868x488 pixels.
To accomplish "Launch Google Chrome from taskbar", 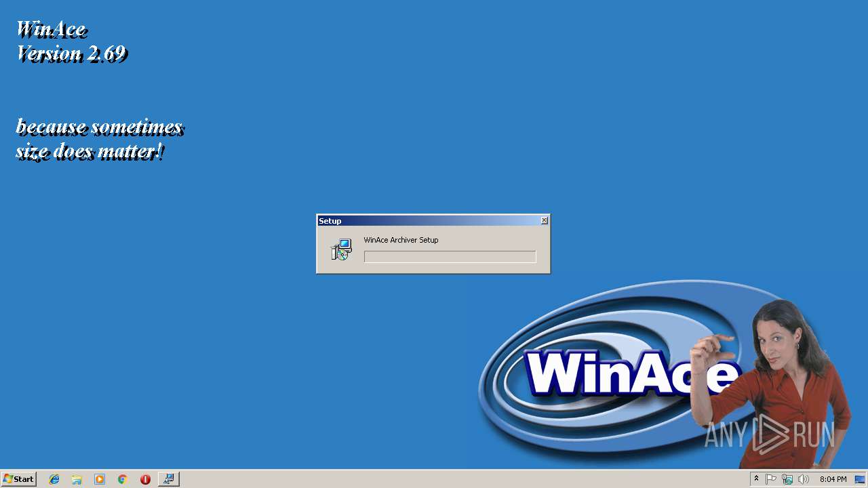I will [x=122, y=479].
